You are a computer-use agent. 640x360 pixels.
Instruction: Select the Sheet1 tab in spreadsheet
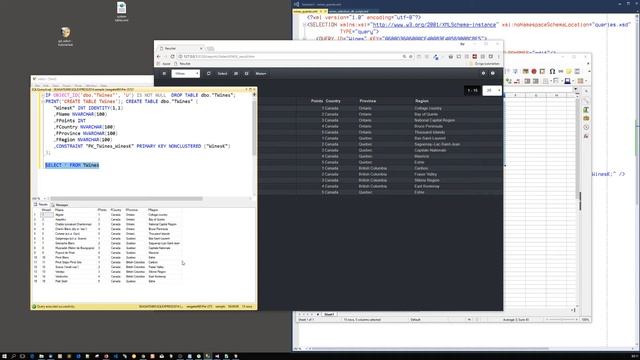(329, 314)
